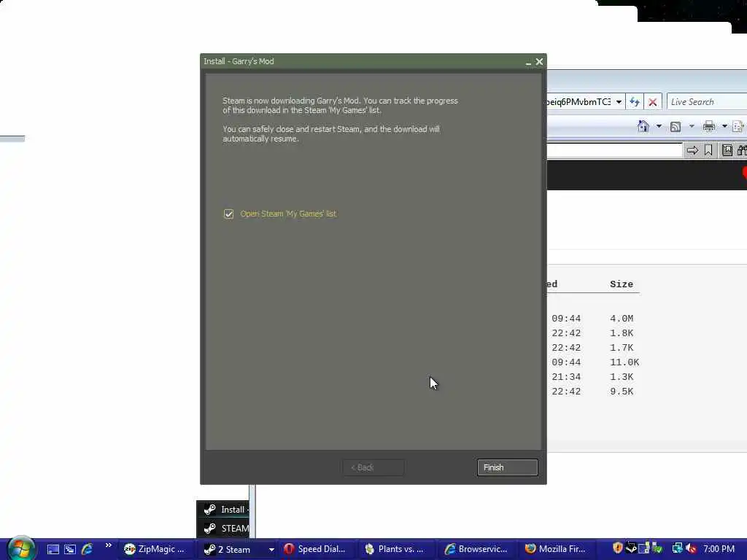Click the 1.8K size entry
This screenshot has width=747, height=560.
(622, 332)
